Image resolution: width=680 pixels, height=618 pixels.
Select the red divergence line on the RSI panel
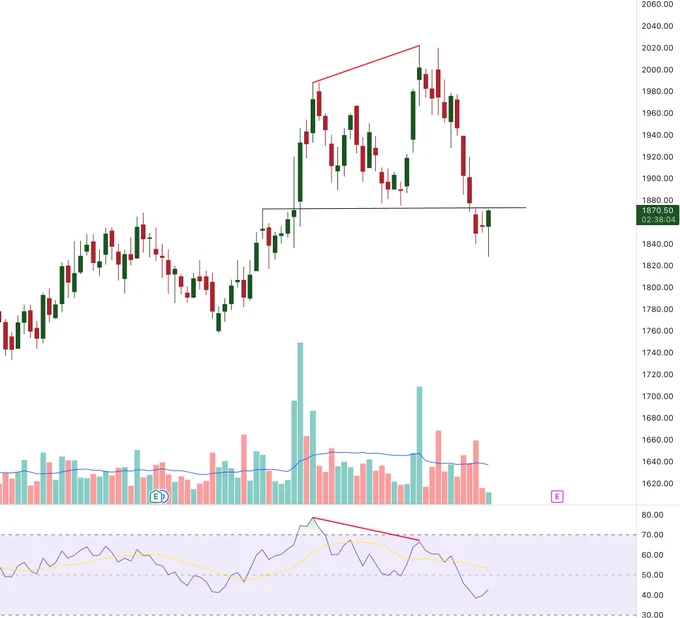[366, 529]
